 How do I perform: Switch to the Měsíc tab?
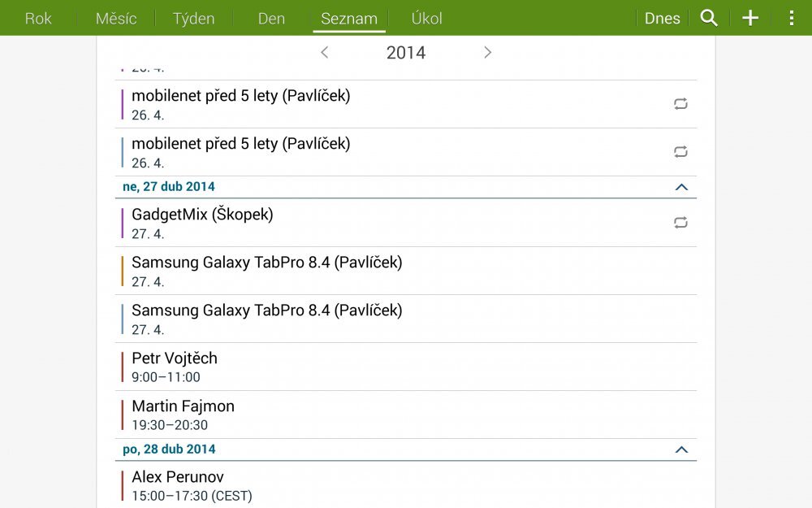click(114, 17)
